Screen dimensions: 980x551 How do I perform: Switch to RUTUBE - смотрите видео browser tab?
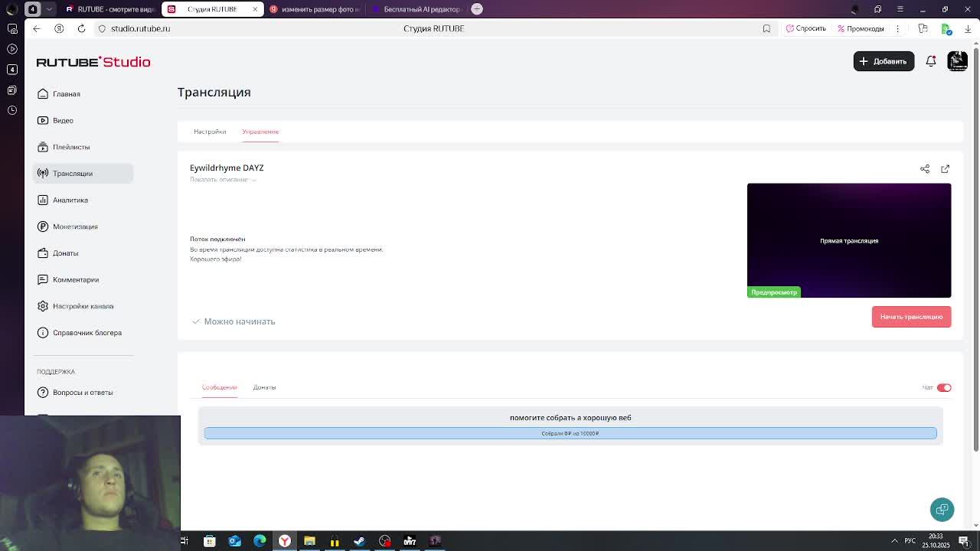[109, 9]
